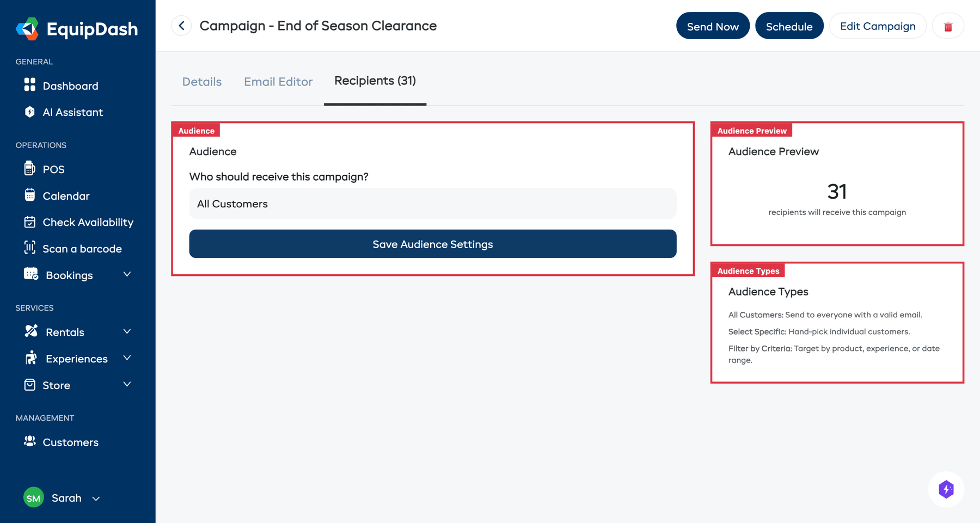Switch to the Email Editor tab
Screen dimensions: 980x523
coord(278,82)
